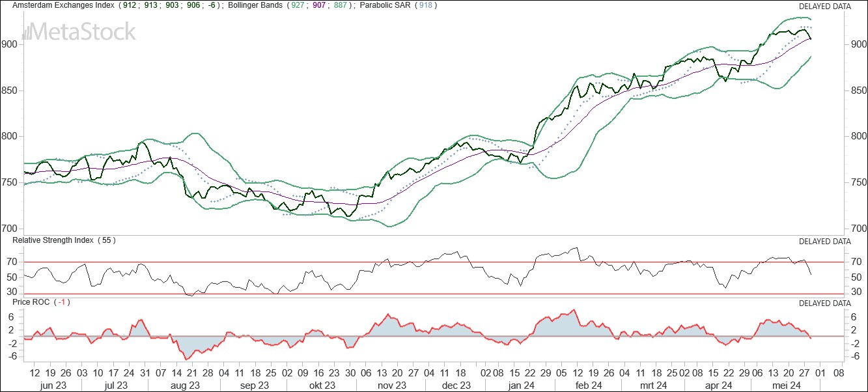Click the shaded Price ROC area peak
Viewport: 868px width, 392px height.
pyautogui.click(x=574, y=314)
